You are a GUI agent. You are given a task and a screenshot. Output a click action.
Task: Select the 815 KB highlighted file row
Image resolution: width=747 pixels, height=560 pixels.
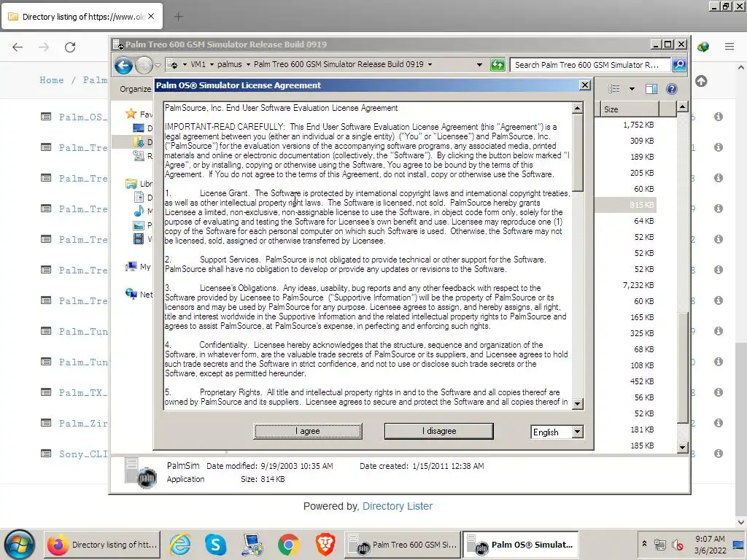click(x=625, y=205)
